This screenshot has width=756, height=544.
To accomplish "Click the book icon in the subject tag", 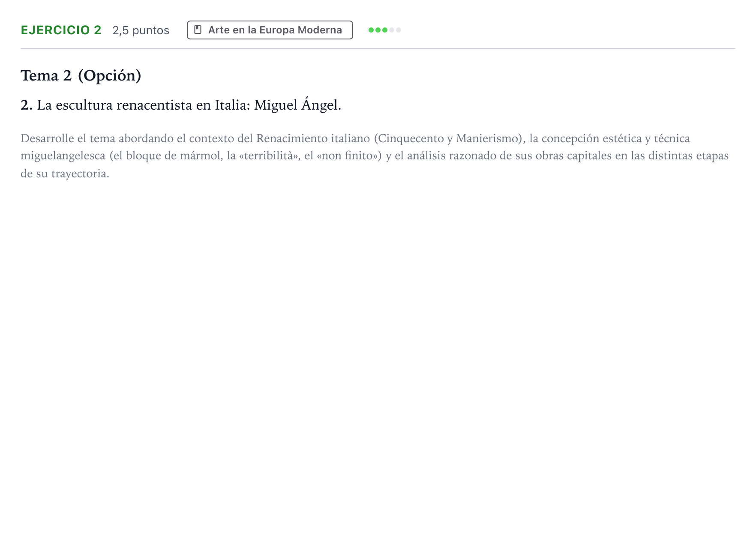I will 198,30.
